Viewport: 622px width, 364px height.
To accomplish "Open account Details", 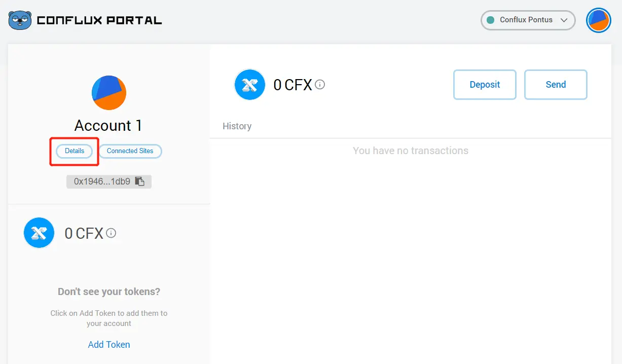I will [75, 151].
